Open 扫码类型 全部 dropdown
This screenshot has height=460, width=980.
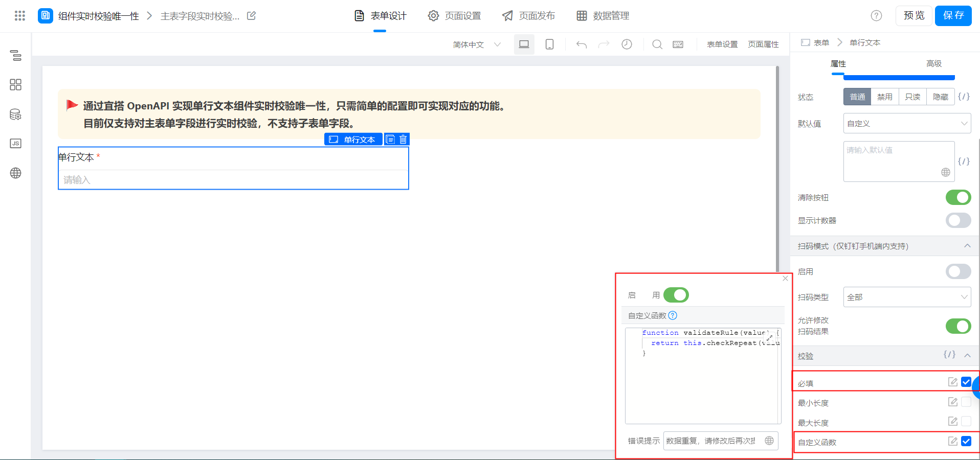907,297
